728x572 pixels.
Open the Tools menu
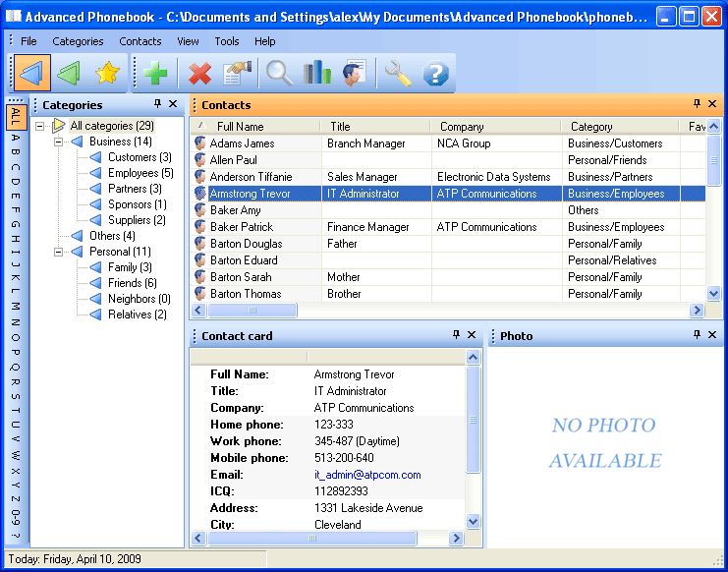tap(227, 41)
